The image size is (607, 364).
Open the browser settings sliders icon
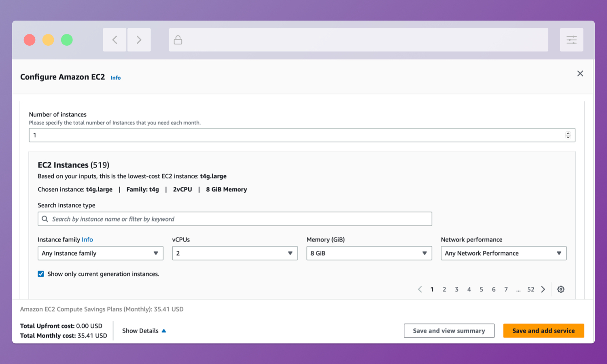coord(571,40)
